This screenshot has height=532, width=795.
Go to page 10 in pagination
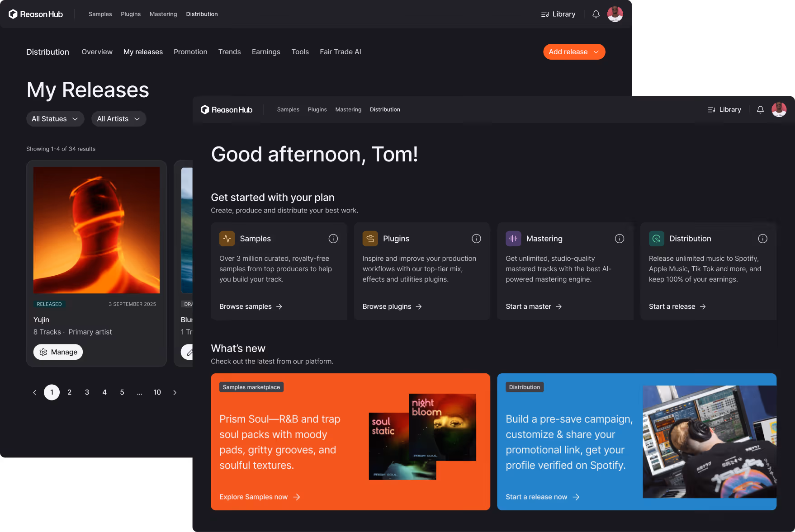point(157,392)
